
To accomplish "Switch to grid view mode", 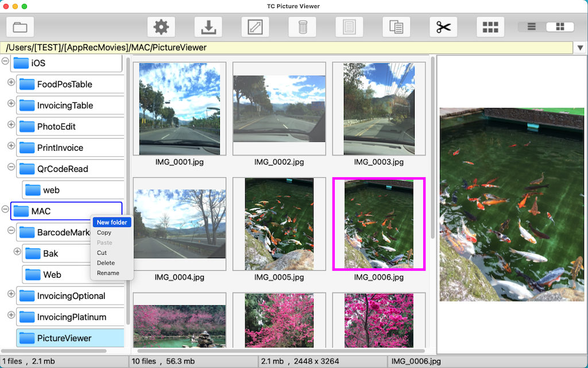I will point(560,27).
